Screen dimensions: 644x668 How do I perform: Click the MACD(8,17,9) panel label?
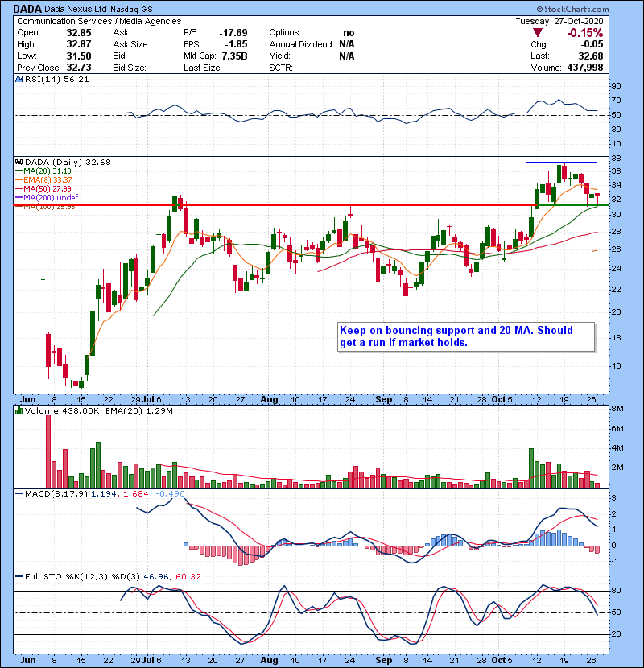click(x=56, y=494)
